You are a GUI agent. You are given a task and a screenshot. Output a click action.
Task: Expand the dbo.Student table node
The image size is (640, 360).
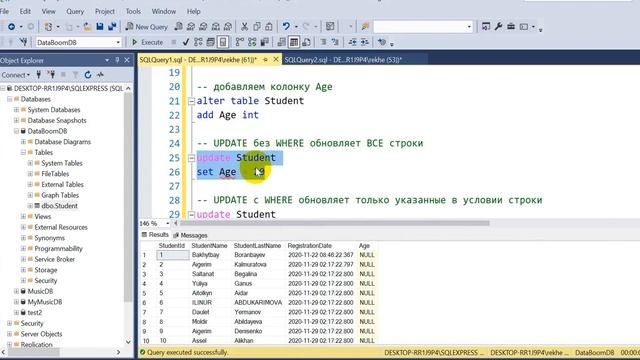coord(30,206)
